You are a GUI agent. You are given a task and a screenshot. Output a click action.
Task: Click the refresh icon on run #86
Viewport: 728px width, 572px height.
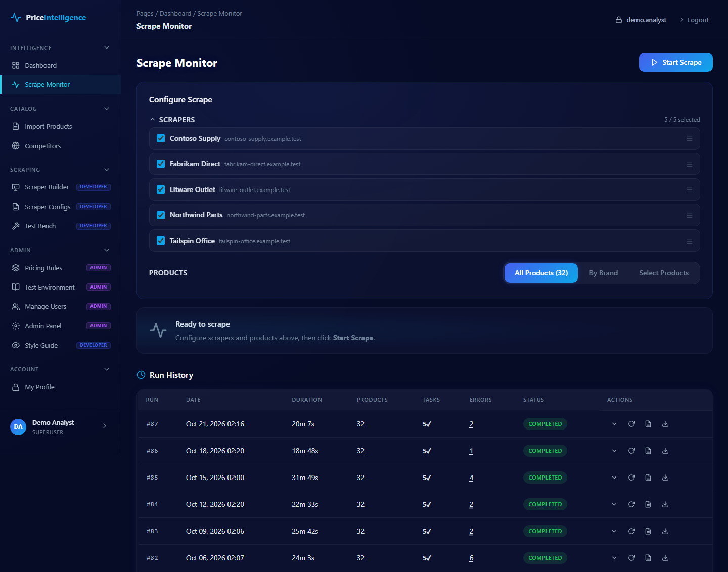tap(631, 451)
